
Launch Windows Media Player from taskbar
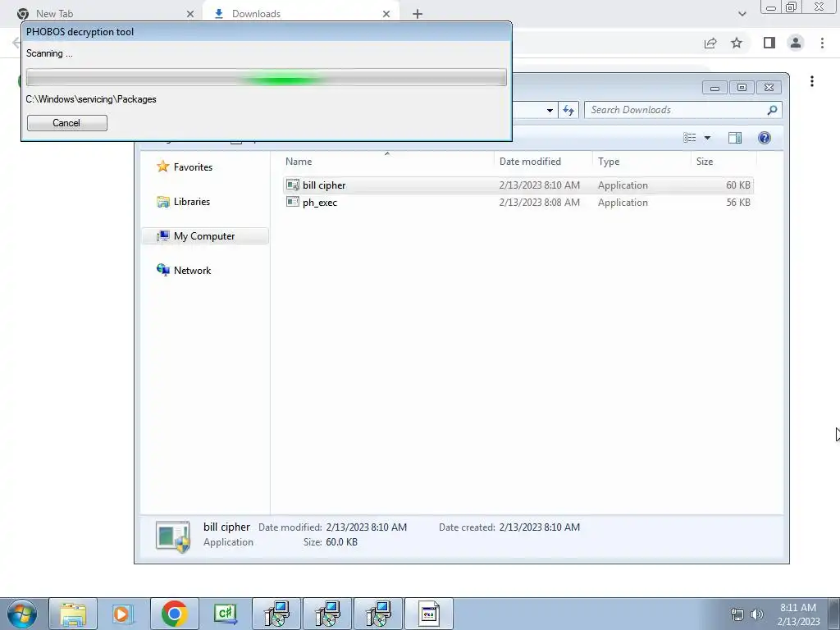123,614
